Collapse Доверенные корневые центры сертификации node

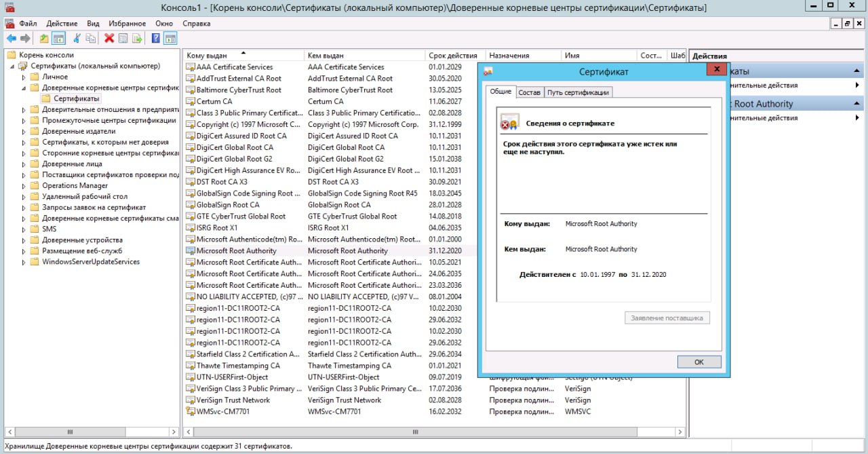click(24, 88)
